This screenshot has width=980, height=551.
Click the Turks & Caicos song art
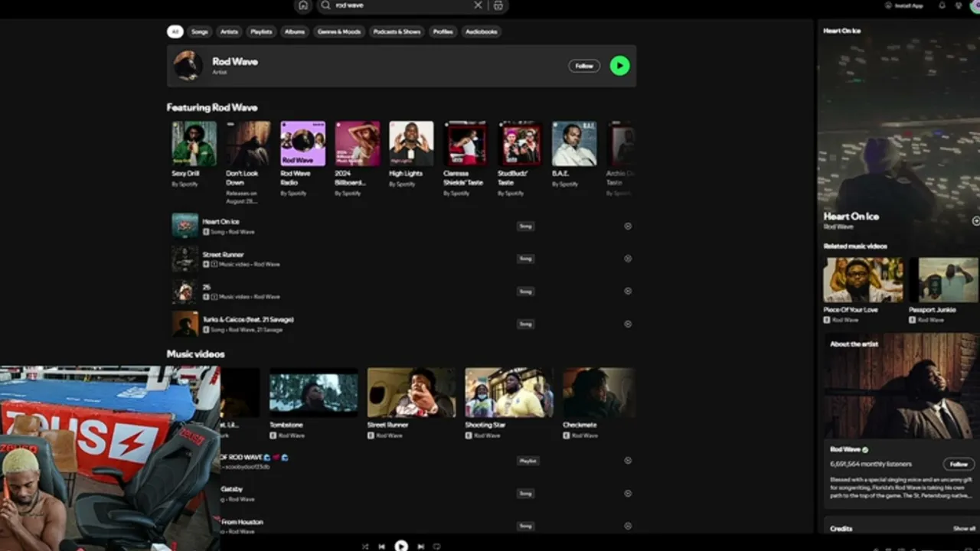pyautogui.click(x=185, y=324)
